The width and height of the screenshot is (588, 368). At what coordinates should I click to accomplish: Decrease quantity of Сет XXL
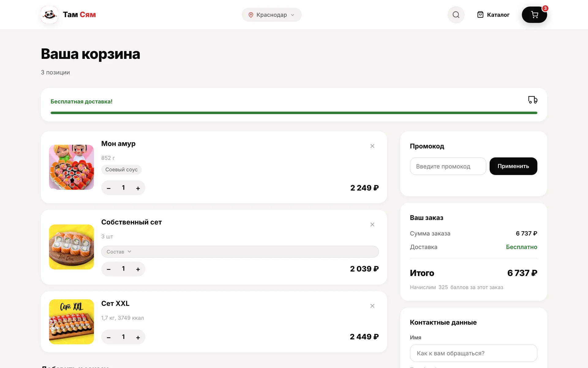click(x=108, y=337)
